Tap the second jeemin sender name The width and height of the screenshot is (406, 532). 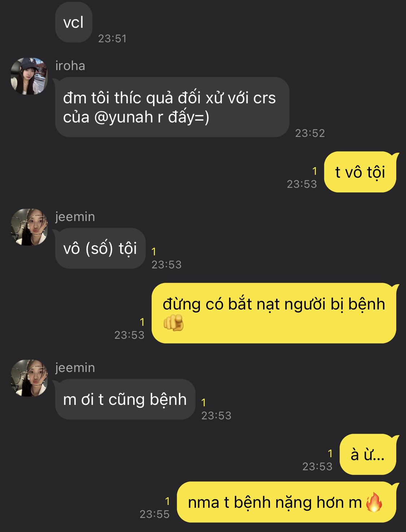click(75, 368)
